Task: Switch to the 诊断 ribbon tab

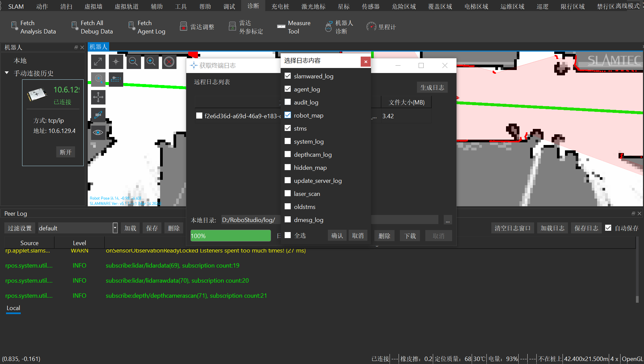Action: (253, 6)
